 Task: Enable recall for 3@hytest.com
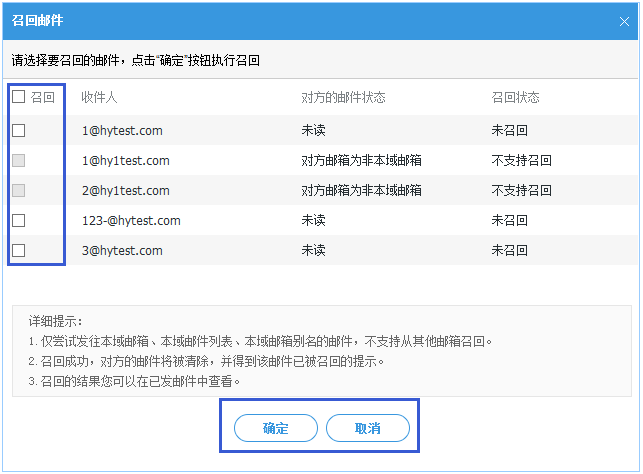click(19, 250)
